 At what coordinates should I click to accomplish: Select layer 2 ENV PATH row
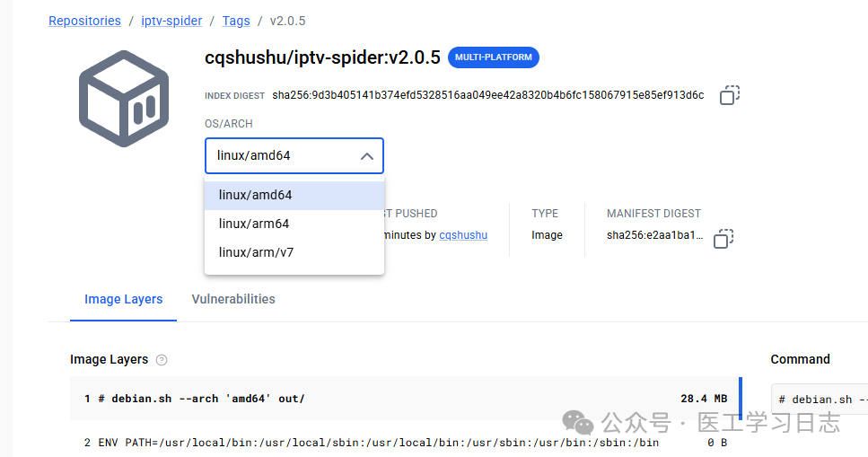tap(405, 442)
